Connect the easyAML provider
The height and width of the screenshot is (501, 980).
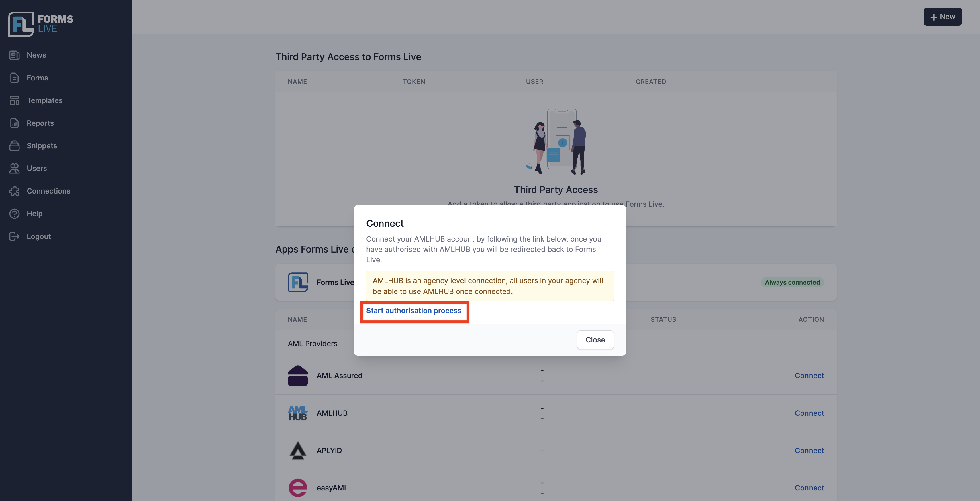pos(809,488)
